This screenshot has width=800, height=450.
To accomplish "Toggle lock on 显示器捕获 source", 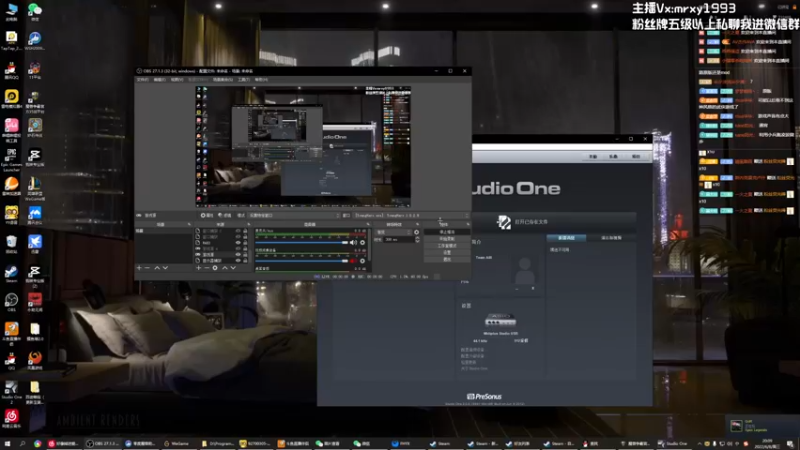I will 245,261.
